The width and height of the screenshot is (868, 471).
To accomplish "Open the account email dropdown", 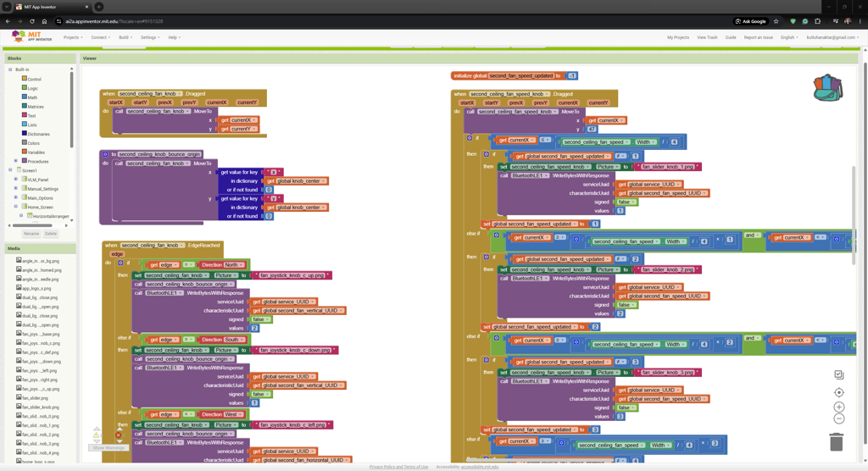I will tap(832, 37).
